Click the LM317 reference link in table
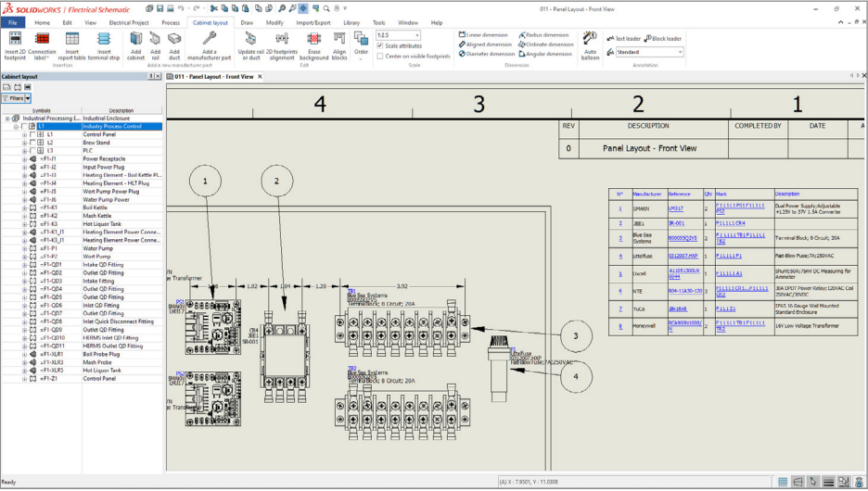 pos(675,209)
